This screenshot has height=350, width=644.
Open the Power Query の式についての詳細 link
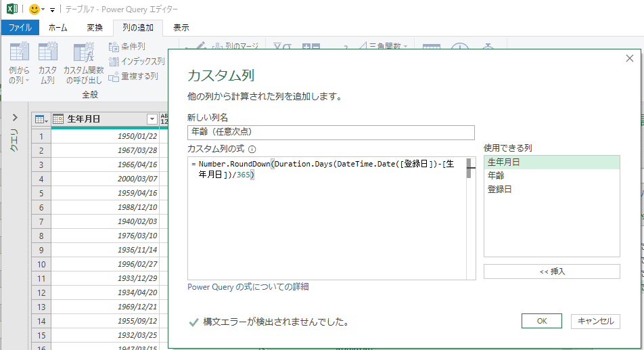tap(248, 287)
